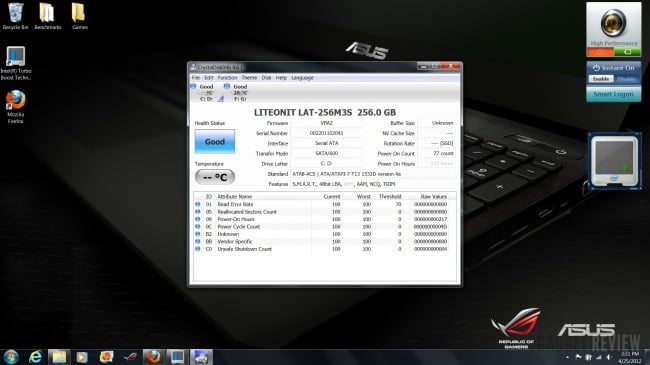Click the Instant On power icon

(x=596, y=68)
